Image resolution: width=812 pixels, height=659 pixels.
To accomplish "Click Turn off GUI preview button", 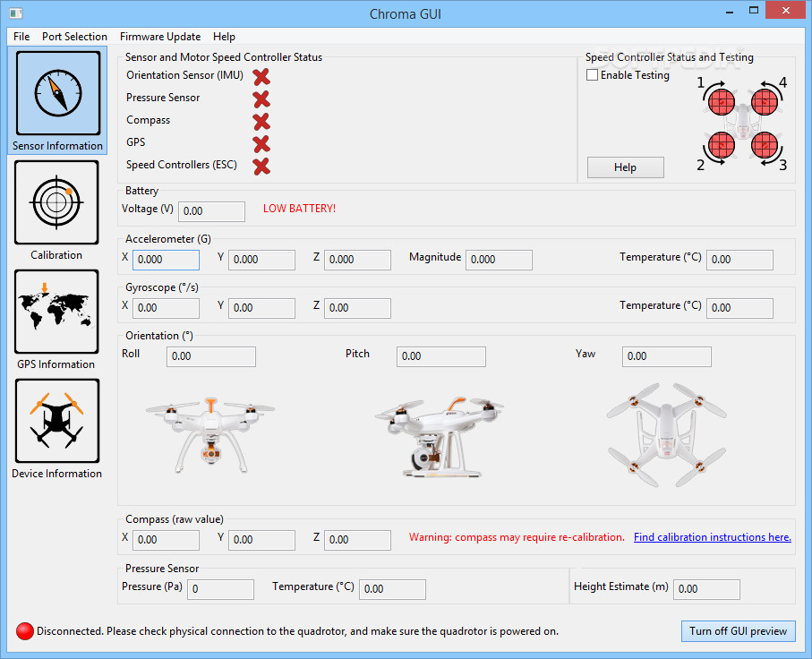I will click(x=738, y=631).
